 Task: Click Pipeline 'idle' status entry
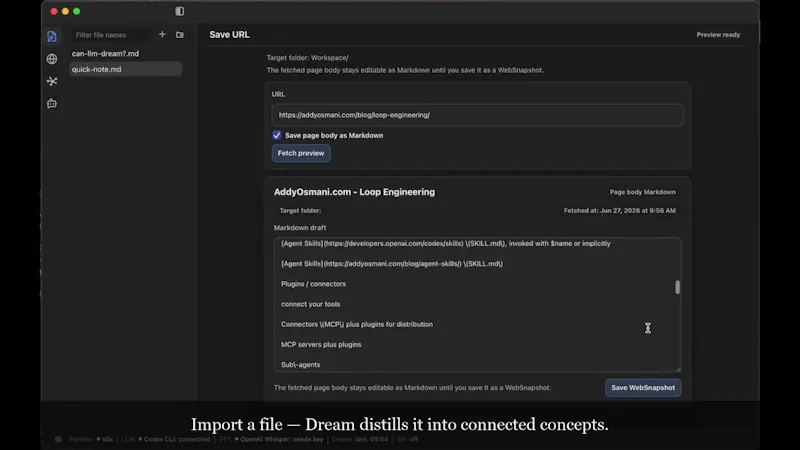(105, 439)
